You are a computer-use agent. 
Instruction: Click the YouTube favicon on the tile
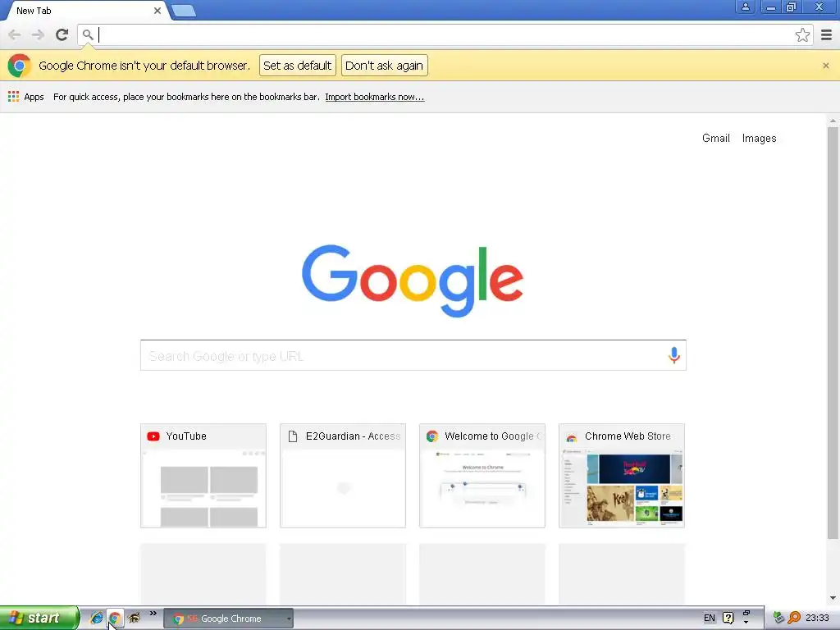coord(153,436)
